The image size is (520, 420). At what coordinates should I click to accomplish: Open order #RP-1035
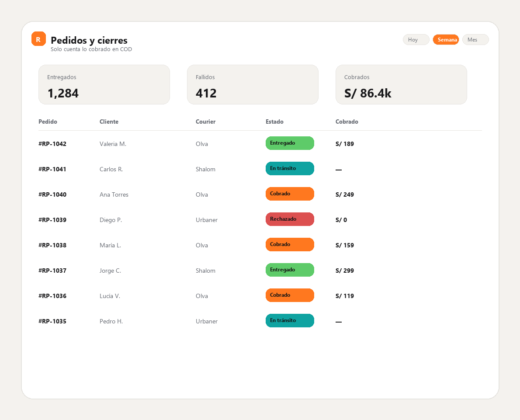coord(52,322)
